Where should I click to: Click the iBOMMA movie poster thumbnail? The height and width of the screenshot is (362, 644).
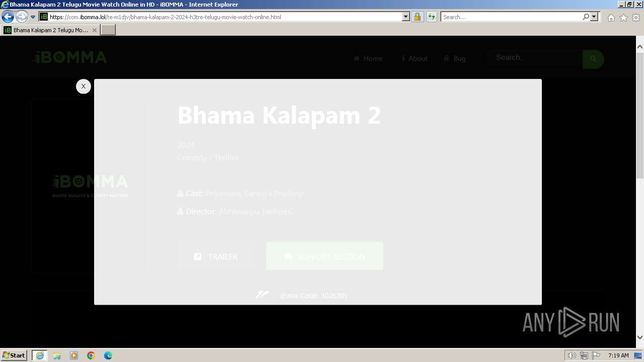tap(90, 186)
